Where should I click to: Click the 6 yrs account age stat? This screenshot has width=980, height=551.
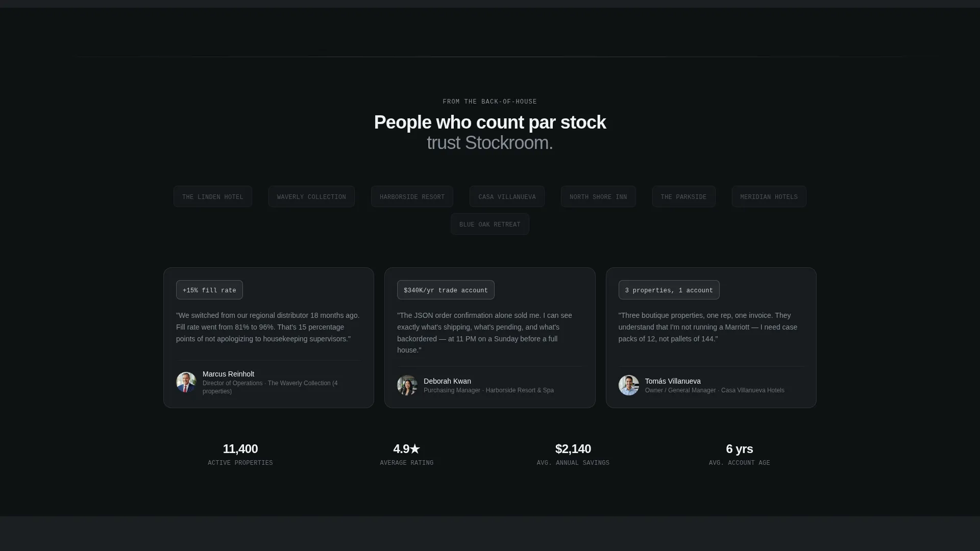(740, 449)
